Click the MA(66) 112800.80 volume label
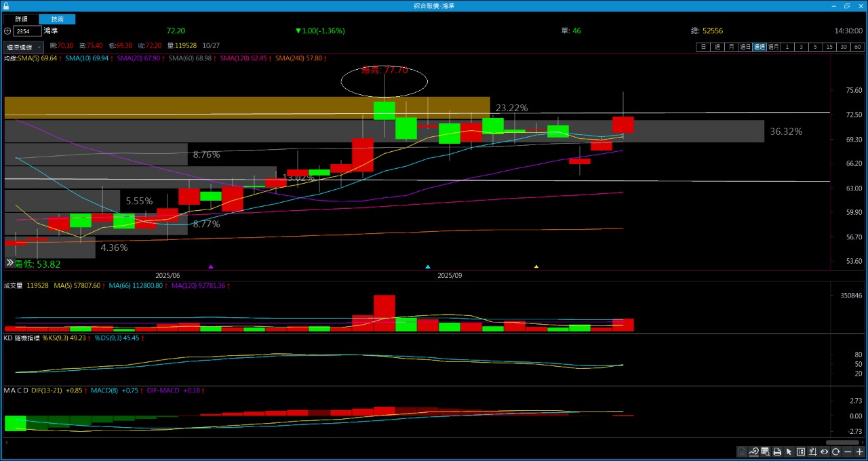Screen dimensions: 868x461 pos(137,286)
